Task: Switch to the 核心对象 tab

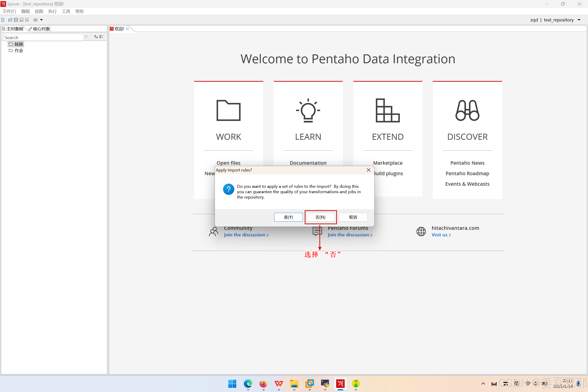Action: pyautogui.click(x=39, y=29)
